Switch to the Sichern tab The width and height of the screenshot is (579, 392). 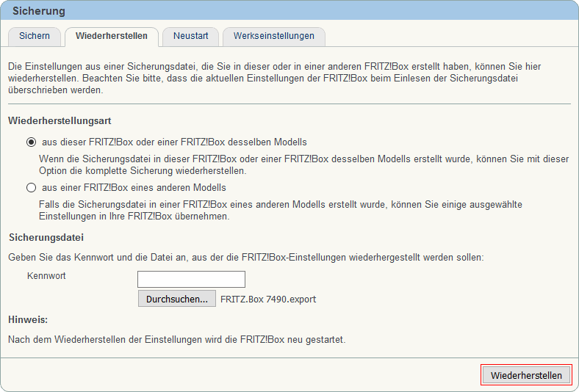click(x=35, y=36)
